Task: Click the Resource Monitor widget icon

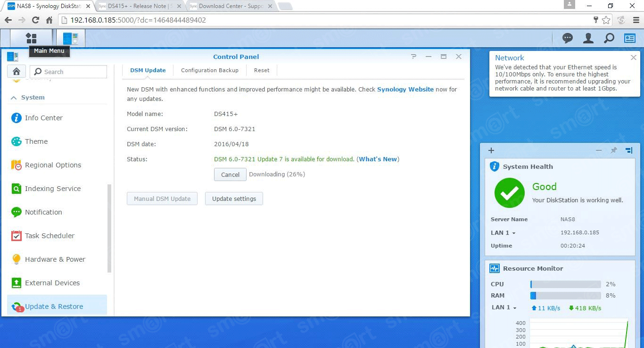Action: coord(495,268)
